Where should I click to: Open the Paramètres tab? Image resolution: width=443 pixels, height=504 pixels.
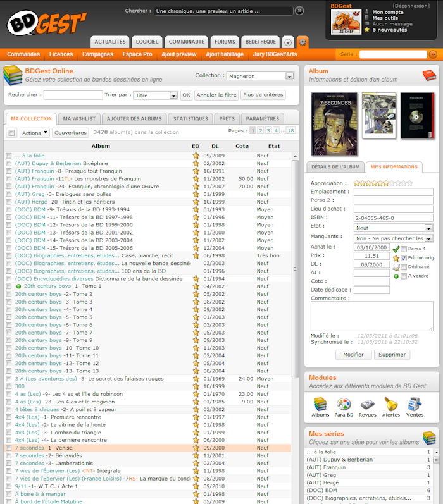[x=263, y=119]
